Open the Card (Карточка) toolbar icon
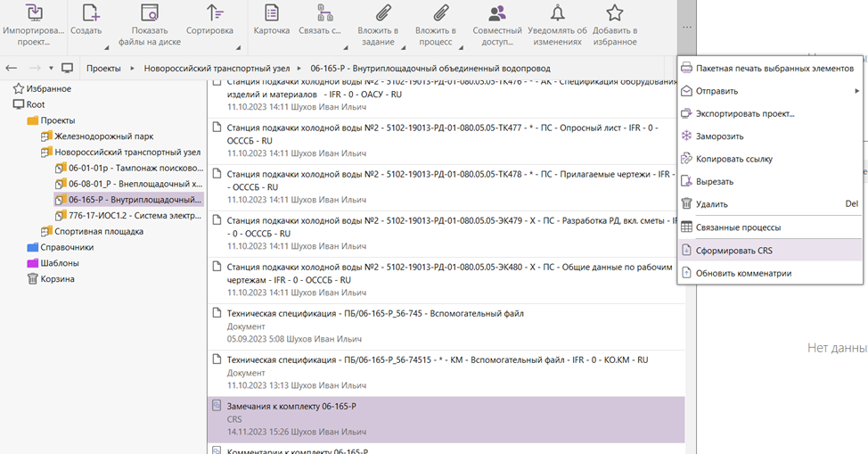Viewport: 868px width, 454px height. coord(271,13)
